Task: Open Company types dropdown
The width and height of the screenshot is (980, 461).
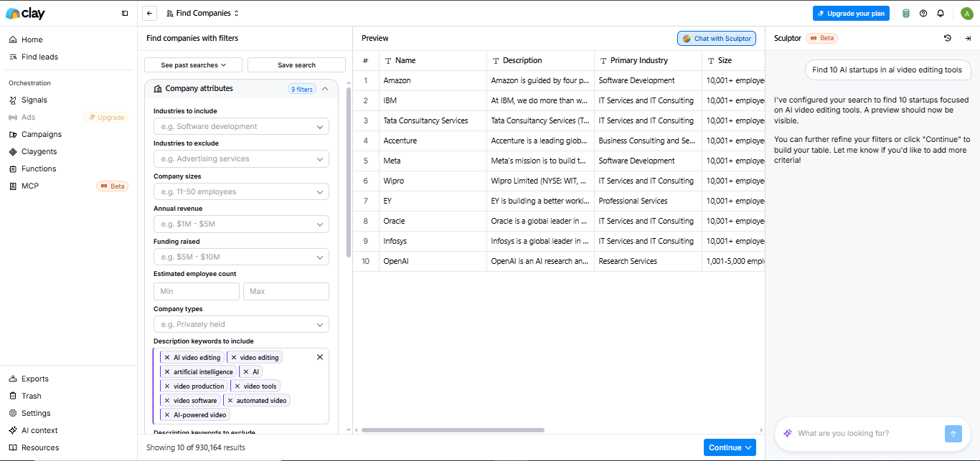Action: (241, 324)
